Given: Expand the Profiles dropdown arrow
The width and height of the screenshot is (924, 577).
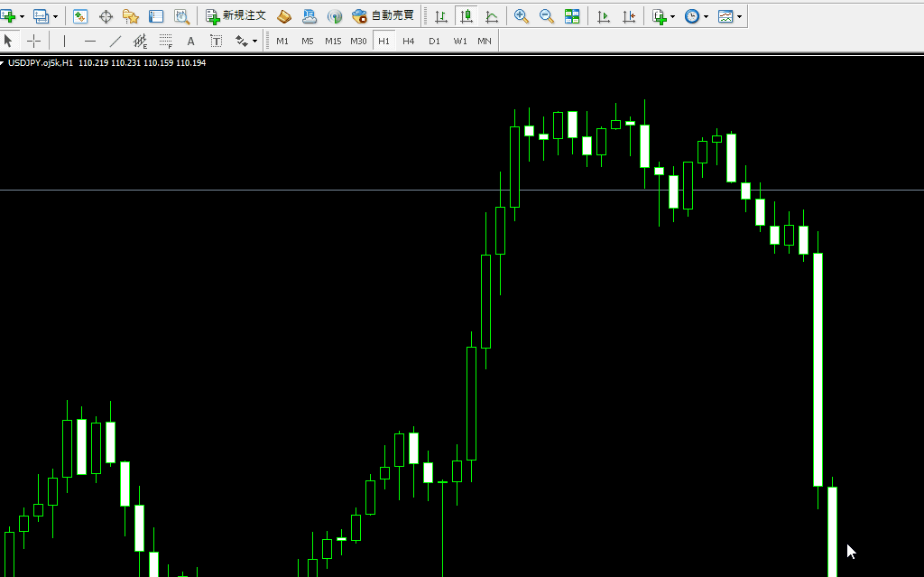Looking at the screenshot, I should [55, 16].
